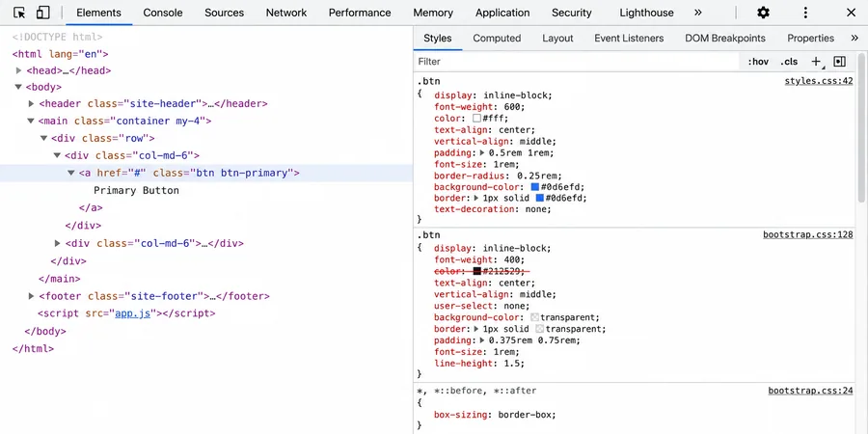Click the white #fff color swatch

(x=476, y=119)
